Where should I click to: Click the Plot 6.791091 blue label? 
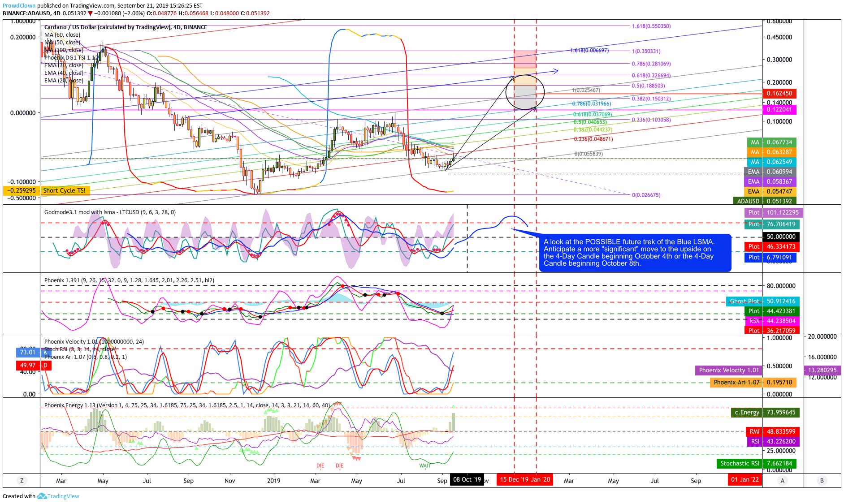coord(770,257)
